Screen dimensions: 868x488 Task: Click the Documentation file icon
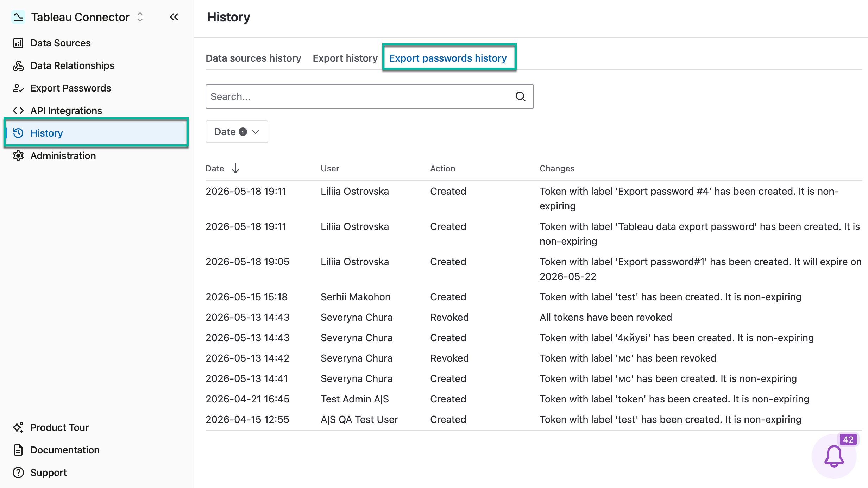pyautogui.click(x=18, y=450)
